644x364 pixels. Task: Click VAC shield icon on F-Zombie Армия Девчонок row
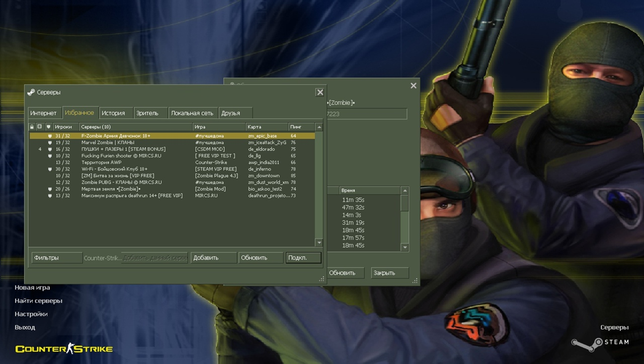click(x=50, y=136)
